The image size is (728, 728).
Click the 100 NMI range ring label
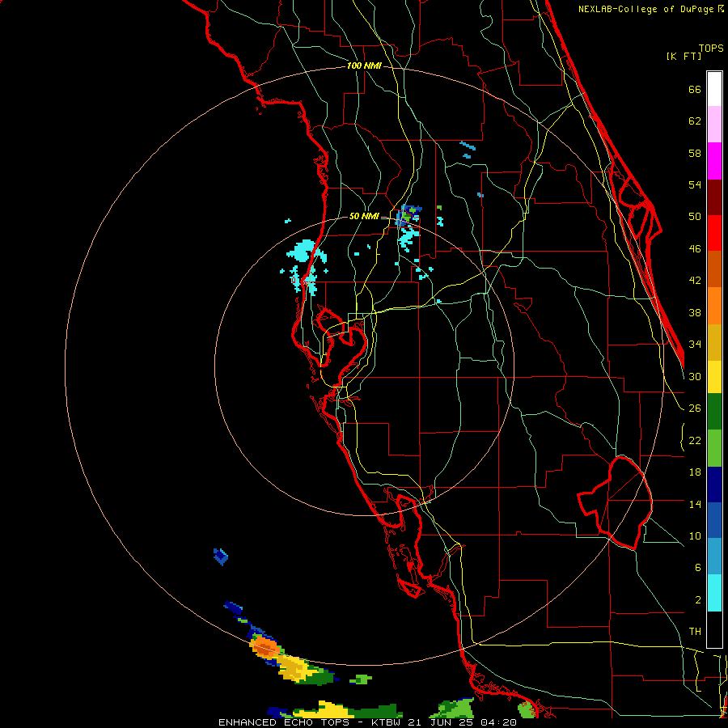coord(364,66)
